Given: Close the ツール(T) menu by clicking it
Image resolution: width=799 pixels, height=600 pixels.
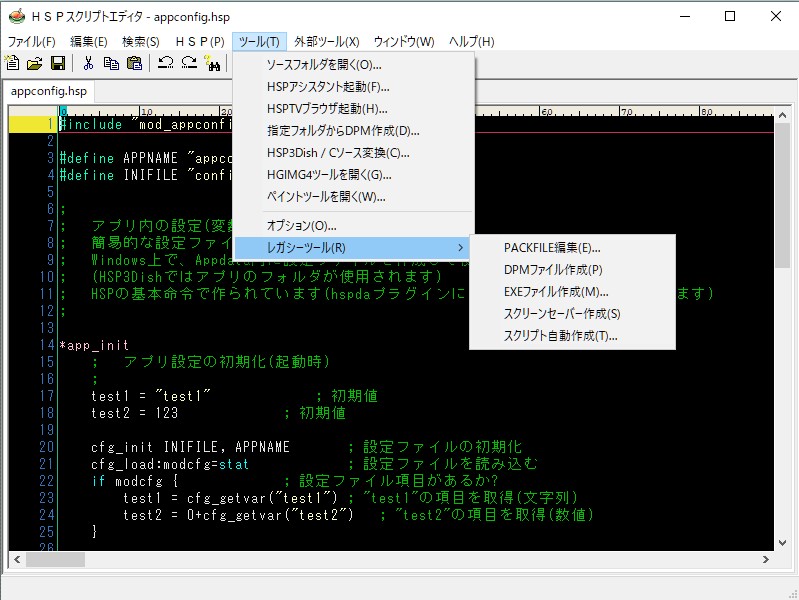Looking at the screenshot, I should click(x=259, y=42).
